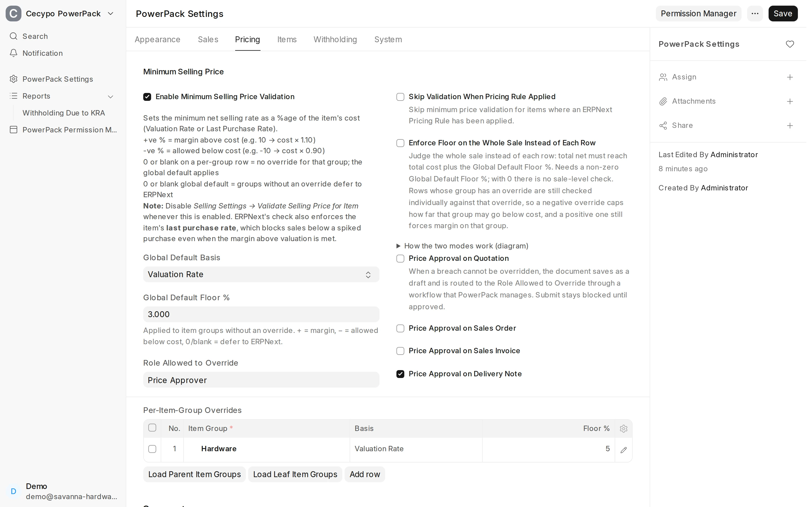The height and width of the screenshot is (507, 812).
Task: Open Notification via the bell icon
Action: click(x=14, y=53)
